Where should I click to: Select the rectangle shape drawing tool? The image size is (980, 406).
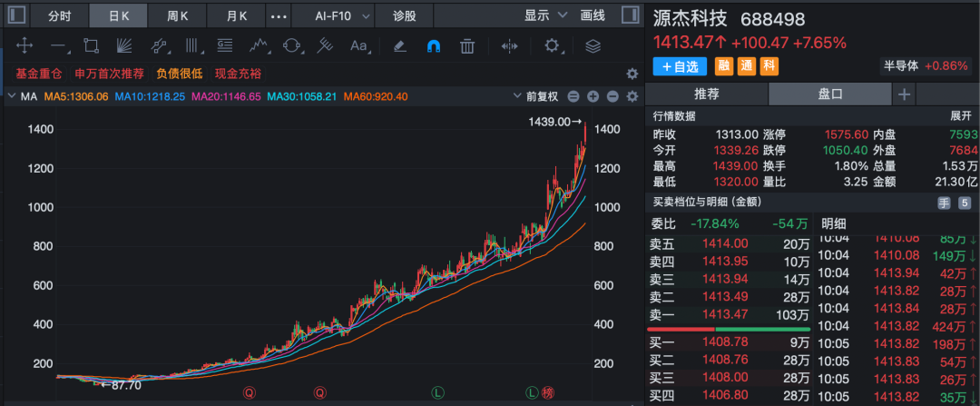click(x=91, y=45)
